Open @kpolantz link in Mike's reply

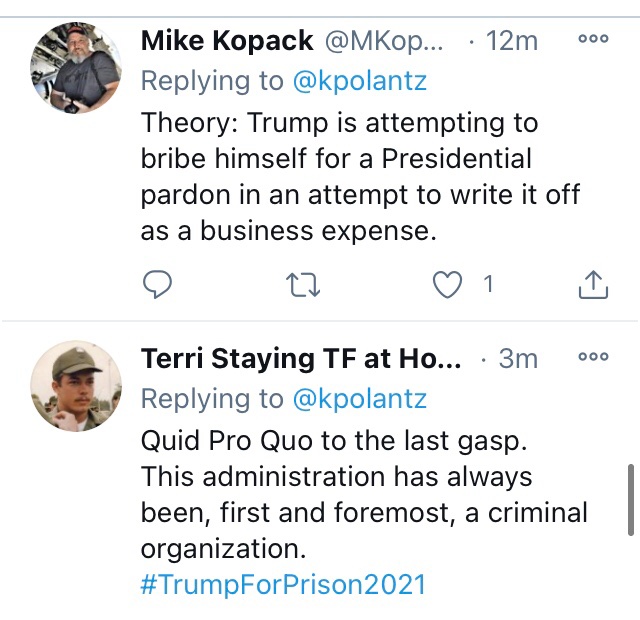[x=359, y=81]
